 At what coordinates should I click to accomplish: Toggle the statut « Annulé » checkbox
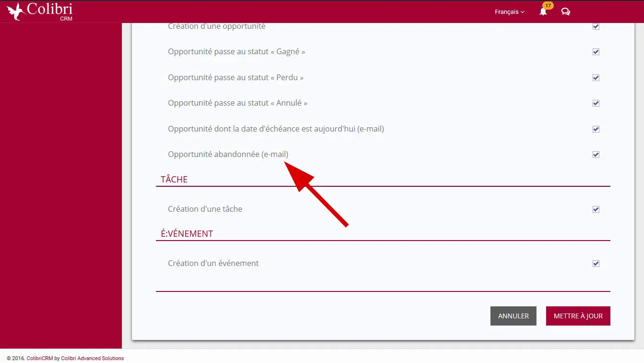pyautogui.click(x=596, y=103)
